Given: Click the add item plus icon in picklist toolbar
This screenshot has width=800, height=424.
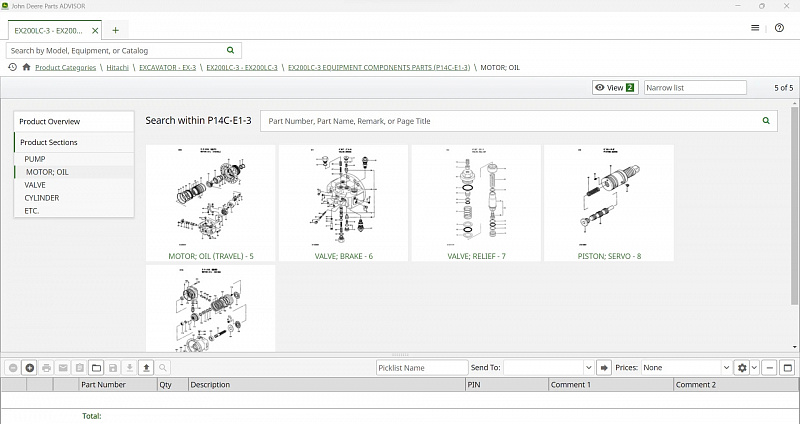Looking at the screenshot, I should (30, 367).
